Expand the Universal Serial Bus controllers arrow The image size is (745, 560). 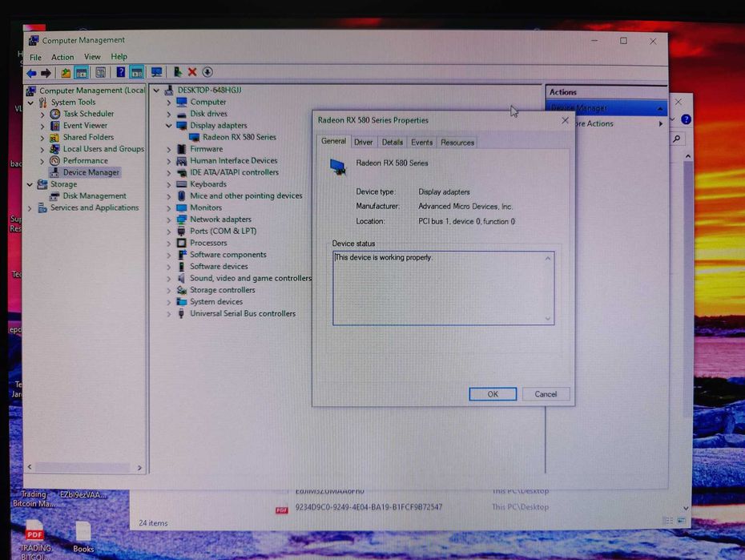169,314
